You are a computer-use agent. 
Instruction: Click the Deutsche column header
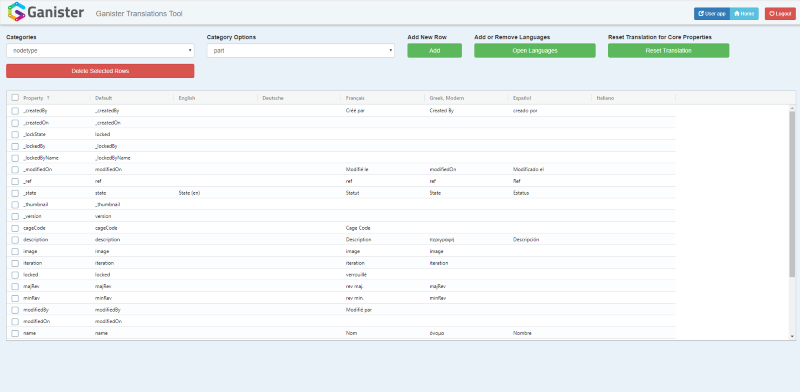273,97
